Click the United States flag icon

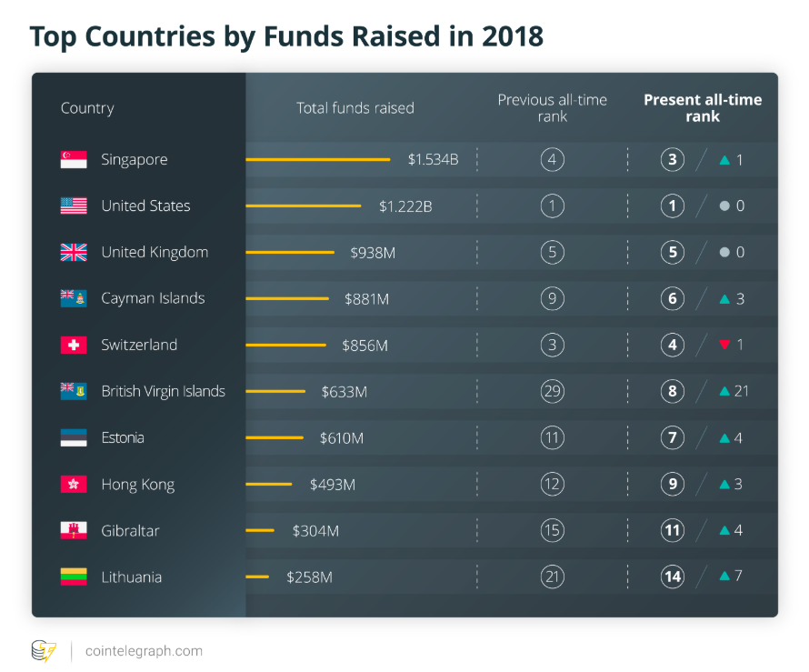(74, 206)
